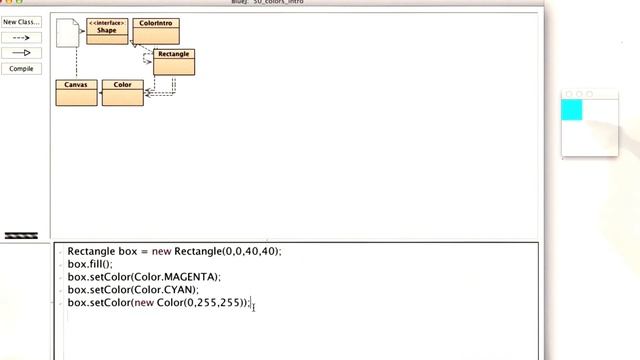Screen dimensions: 640x360
Task: Select the solid inheritance arrow tool
Action: 21,53
